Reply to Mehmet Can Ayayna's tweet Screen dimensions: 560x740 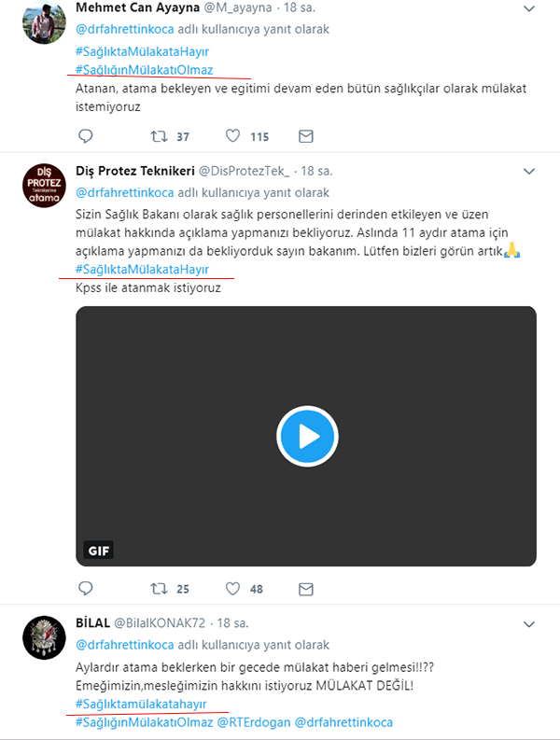click(86, 136)
